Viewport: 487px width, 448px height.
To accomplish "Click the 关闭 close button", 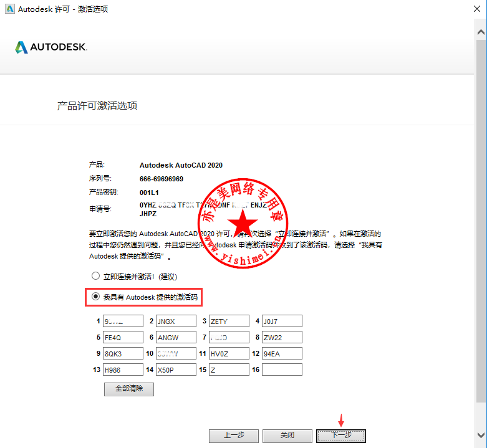I will tap(287, 436).
